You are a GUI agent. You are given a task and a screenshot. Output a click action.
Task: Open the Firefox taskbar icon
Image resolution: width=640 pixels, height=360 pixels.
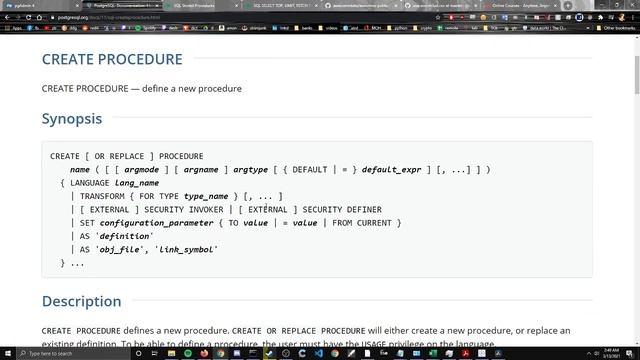coord(204,353)
